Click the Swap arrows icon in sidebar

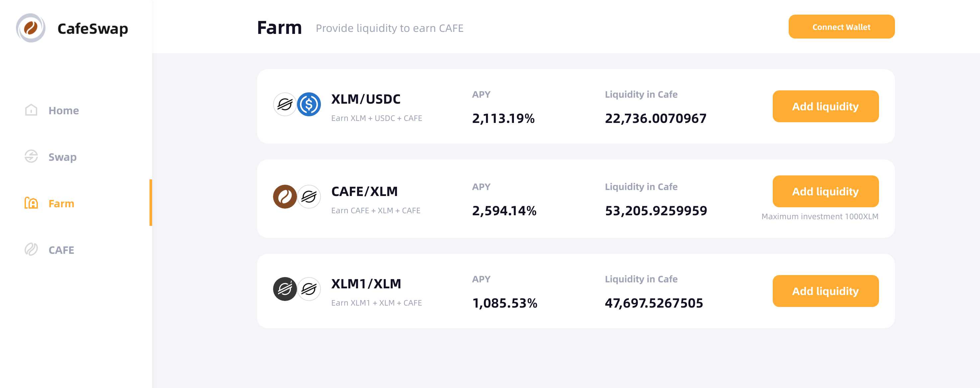click(31, 156)
